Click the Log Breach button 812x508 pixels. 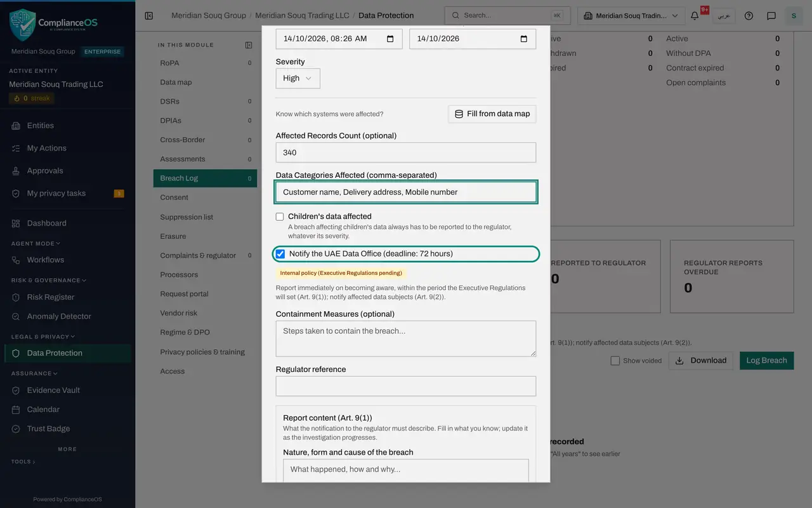766,361
